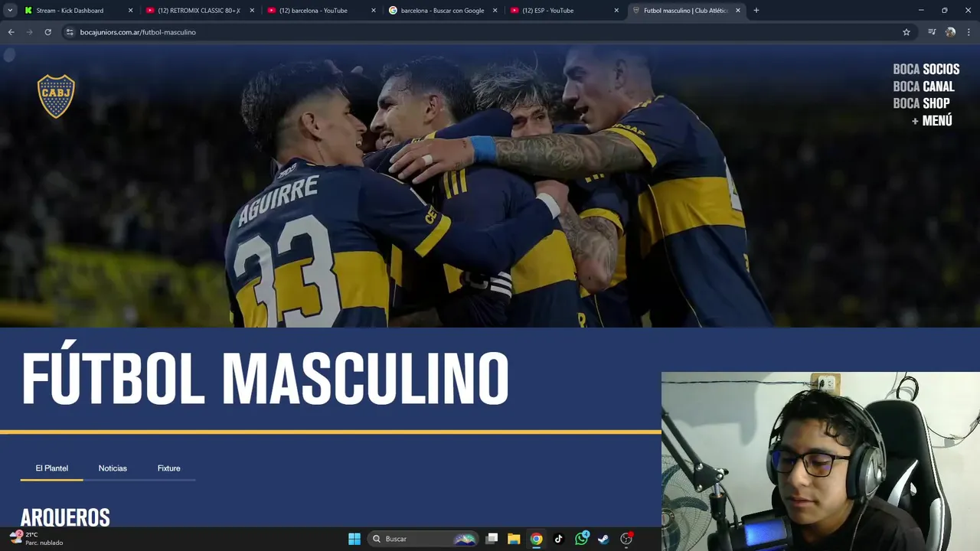
Task: Open Steam from the taskbar
Action: point(603,539)
